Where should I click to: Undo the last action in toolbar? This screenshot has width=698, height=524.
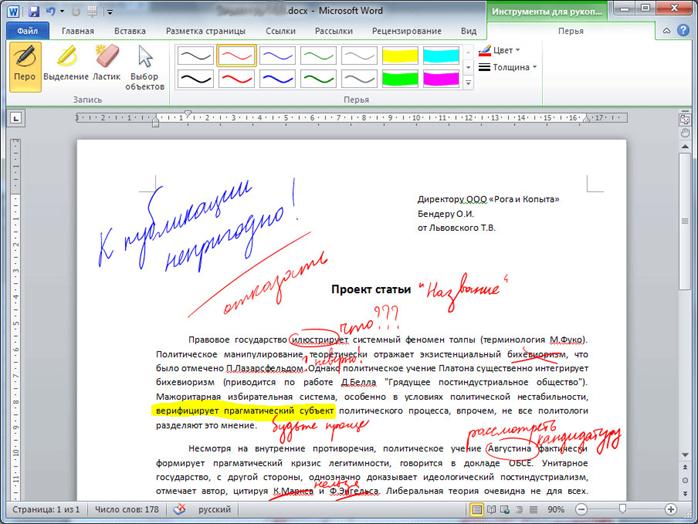(50, 11)
